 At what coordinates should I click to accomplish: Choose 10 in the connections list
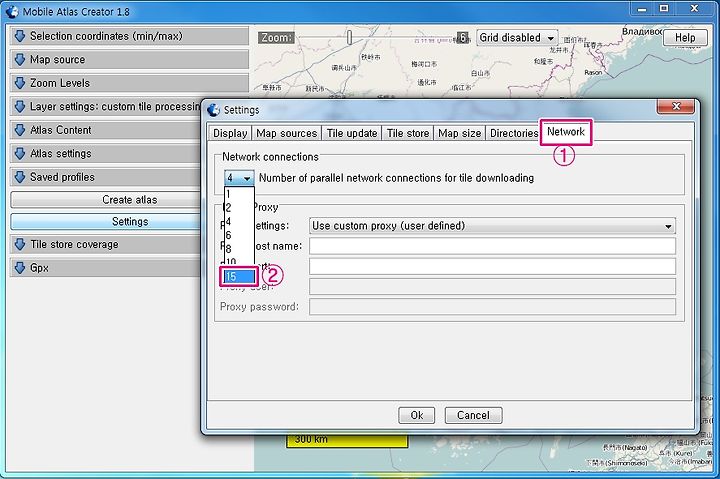[239, 262]
